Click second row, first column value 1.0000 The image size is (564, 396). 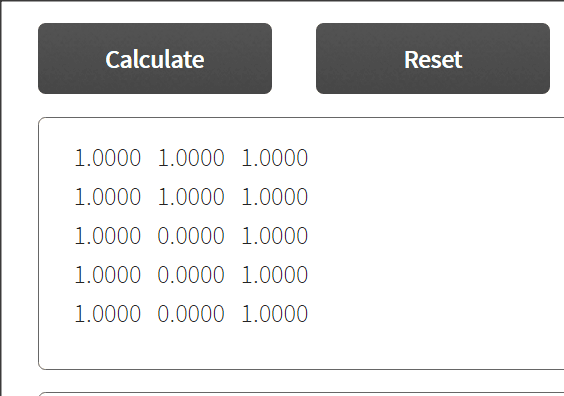click(108, 197)
